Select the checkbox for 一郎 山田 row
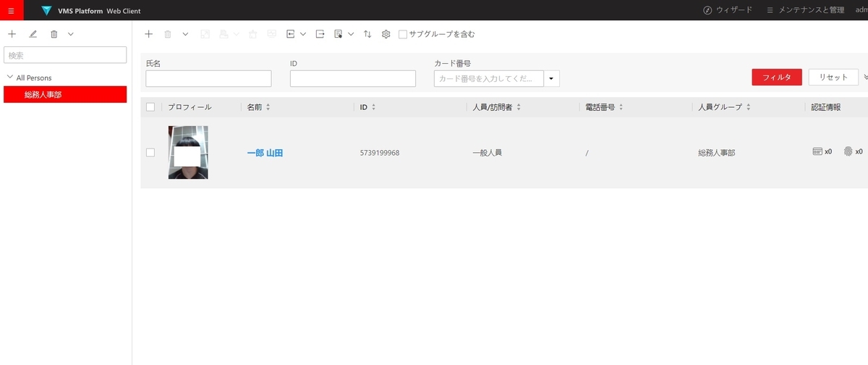Viewport: 868px width, 365px height. [150, 153]
